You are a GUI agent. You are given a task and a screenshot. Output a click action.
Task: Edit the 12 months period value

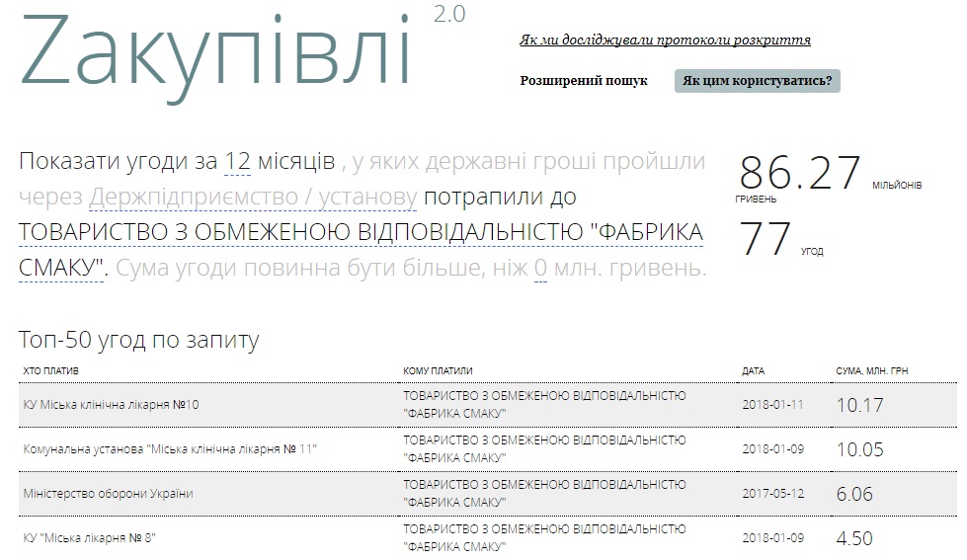[237, 162]
